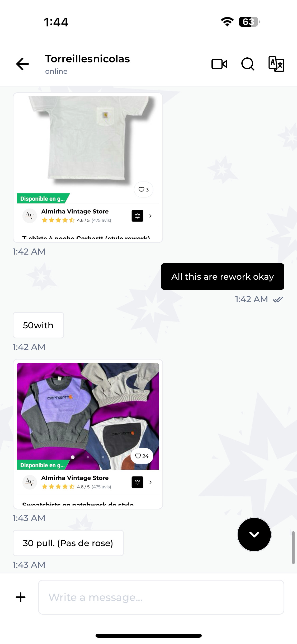Screen dimensions: 297x644
Task: Start a video call with Torreillesnicolas
Action: pos(219,64)
